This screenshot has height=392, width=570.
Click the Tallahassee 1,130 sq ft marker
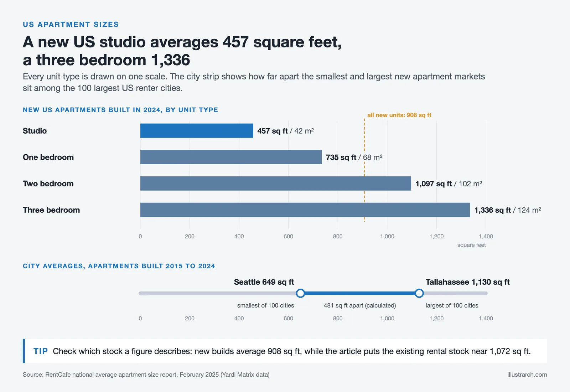pos(419,293)
